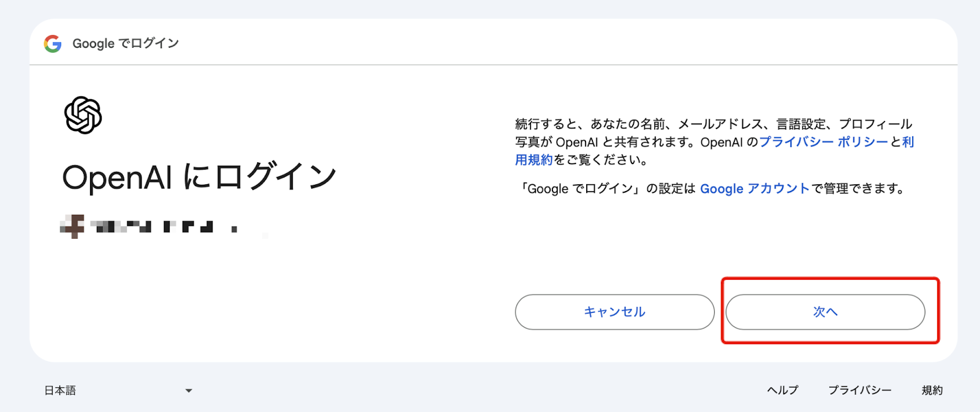Click the 'OpenAI にログイン' heading
This screenshot has height=412, width=980.
(199, 178)
